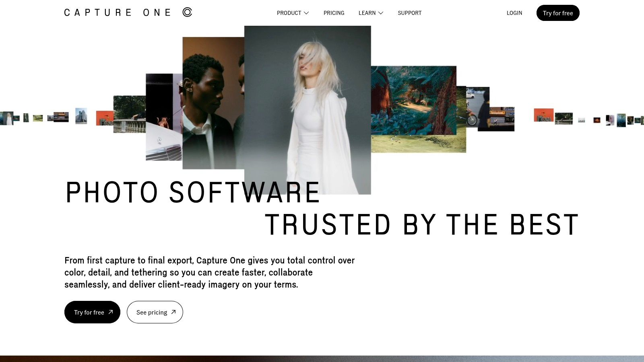Click the PHOTO SOFTWARE headline text

point(193,193)
